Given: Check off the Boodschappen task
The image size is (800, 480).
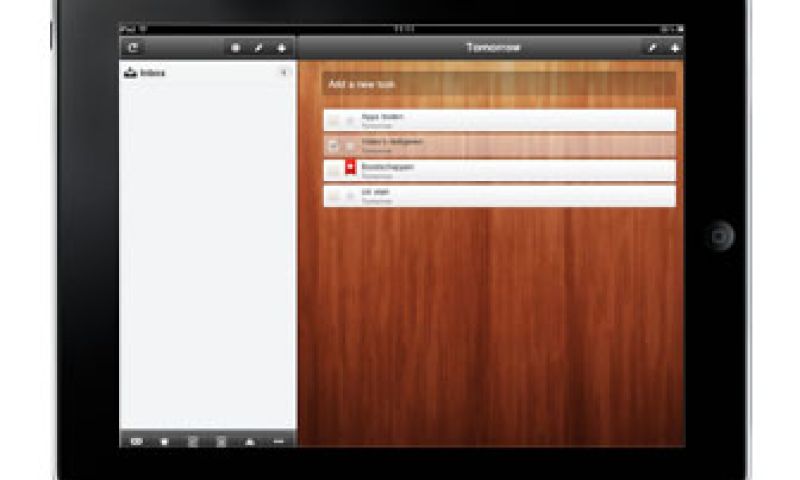Looking at the screenshot, I should tap(333, 171).
